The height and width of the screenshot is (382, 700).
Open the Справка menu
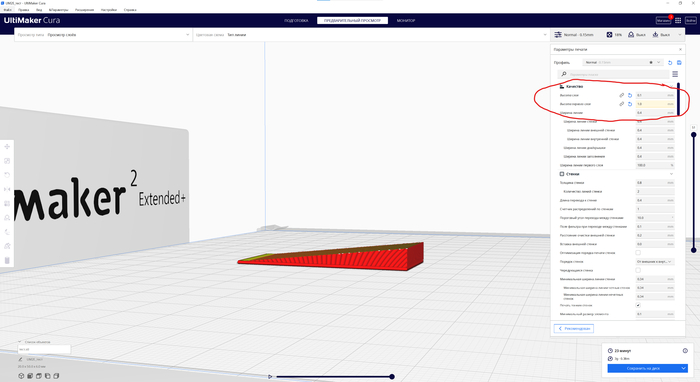point(130,9)
